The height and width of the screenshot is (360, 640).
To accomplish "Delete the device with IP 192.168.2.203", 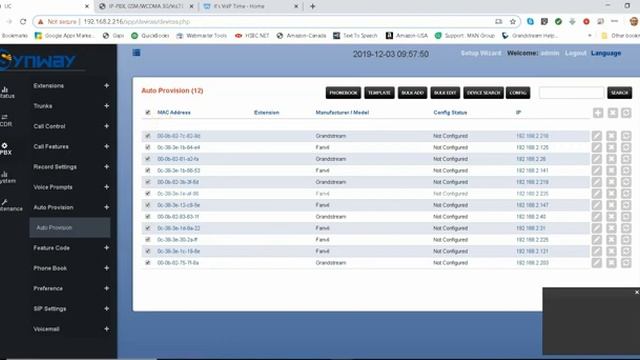I will (611, 263).
